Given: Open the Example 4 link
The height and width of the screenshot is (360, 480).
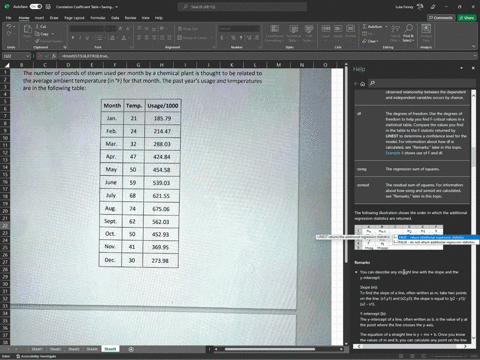Looking at the screenshot, I should 394,153.
